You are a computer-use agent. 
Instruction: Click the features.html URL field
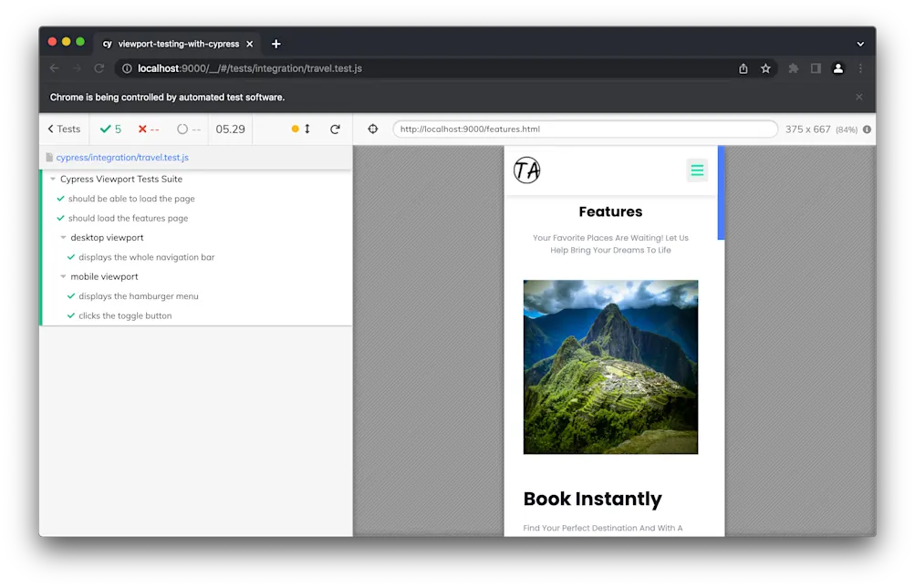pyautogui.click(x=586, y=129)
